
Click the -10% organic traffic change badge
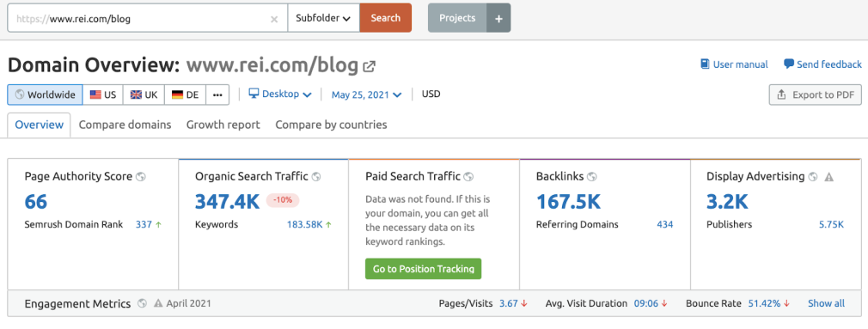tap(283, 200)
